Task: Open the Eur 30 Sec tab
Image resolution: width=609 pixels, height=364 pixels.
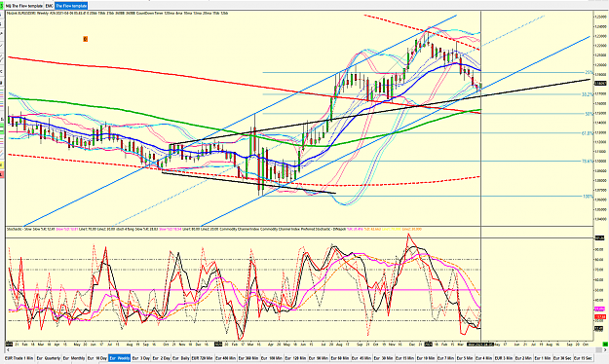Action: [x=562, y=358]
